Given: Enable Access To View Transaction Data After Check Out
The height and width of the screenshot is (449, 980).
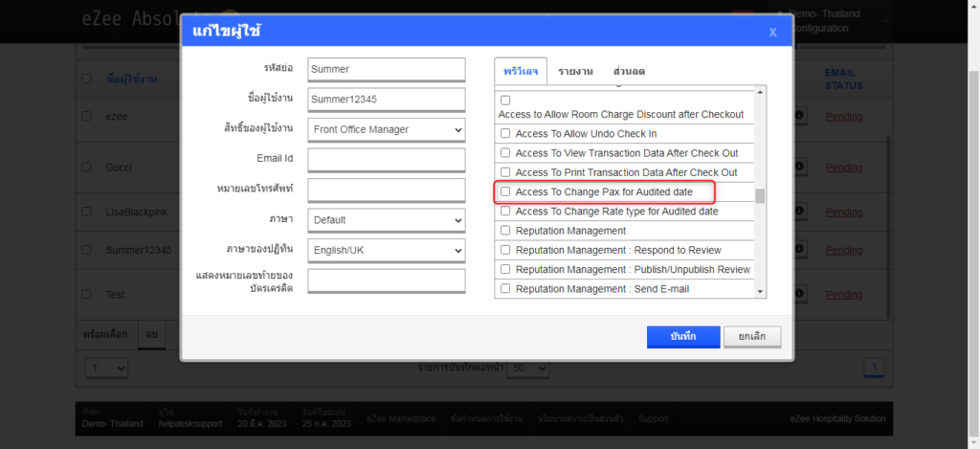Looking at the screenshot, I should click(505, 152).
